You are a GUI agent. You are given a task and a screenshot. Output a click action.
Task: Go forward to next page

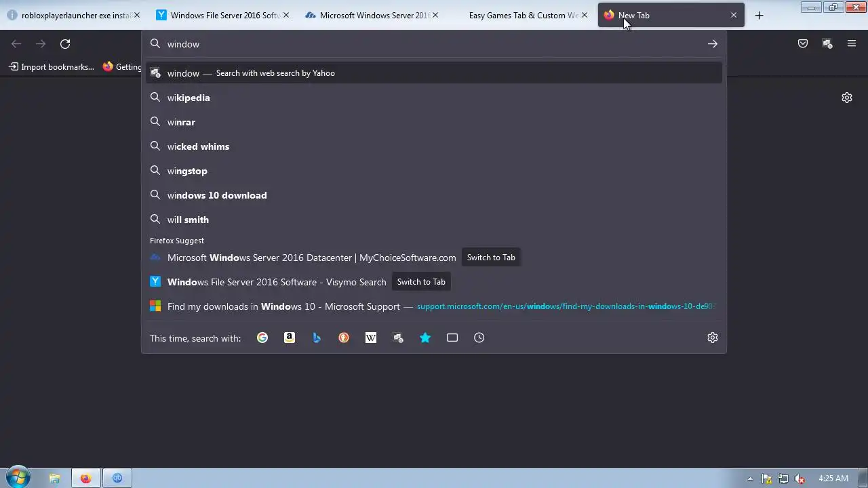(x=41, y=44)
